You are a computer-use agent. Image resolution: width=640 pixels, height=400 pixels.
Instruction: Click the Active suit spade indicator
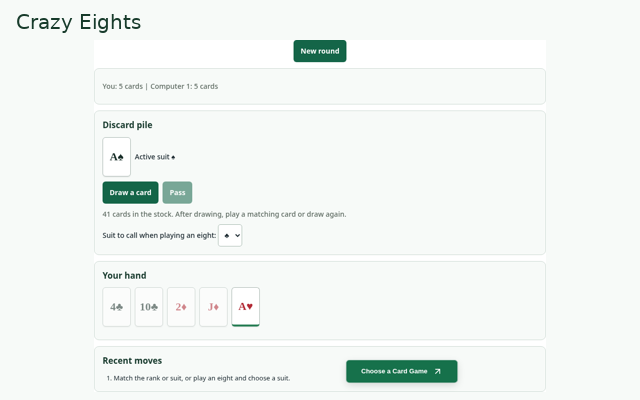click(155, 157)
